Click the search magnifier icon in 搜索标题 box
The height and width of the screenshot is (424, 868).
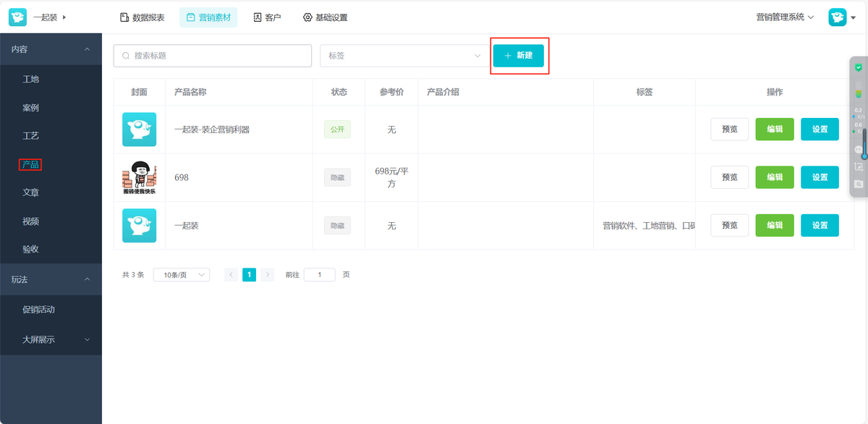[x=127, y=56]
